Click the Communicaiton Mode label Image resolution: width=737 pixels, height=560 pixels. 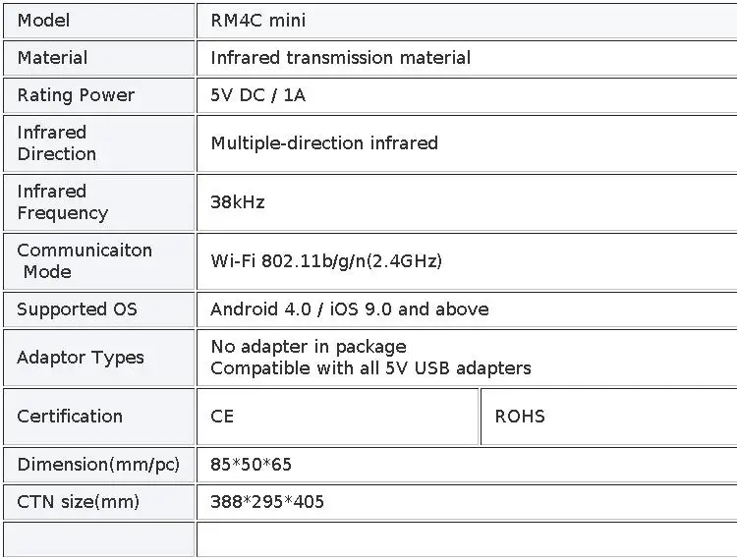click(x=85, y=261)
